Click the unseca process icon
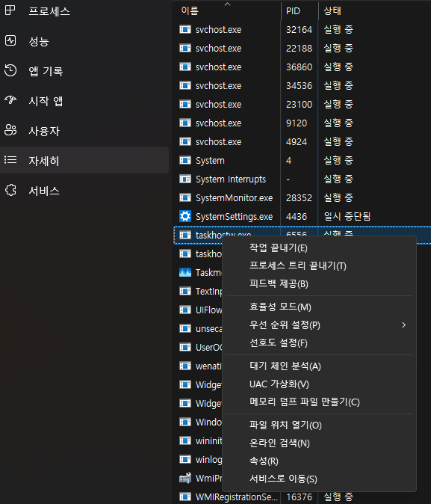 (x=185, y=328)
